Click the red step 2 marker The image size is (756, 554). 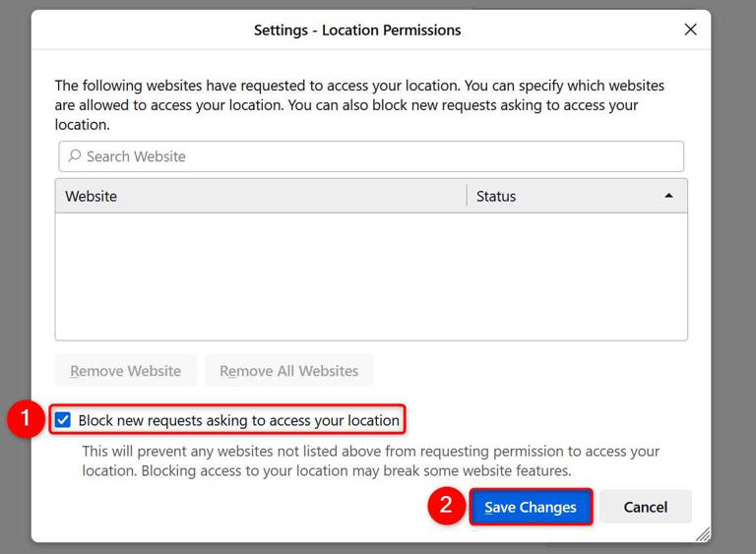[446, 506]
